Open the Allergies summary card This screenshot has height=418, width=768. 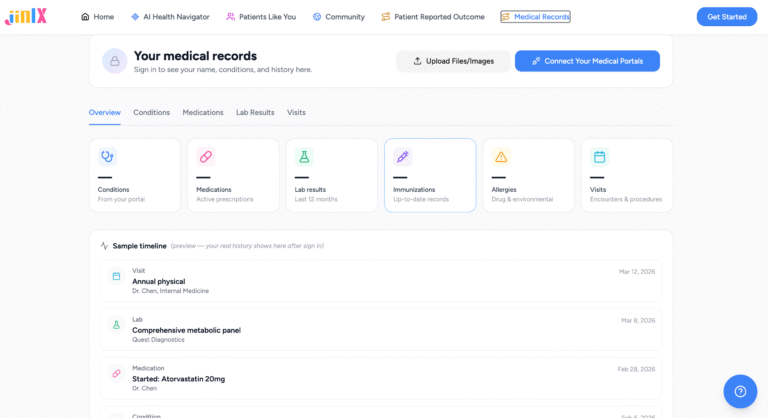click(x=528, y=175)
